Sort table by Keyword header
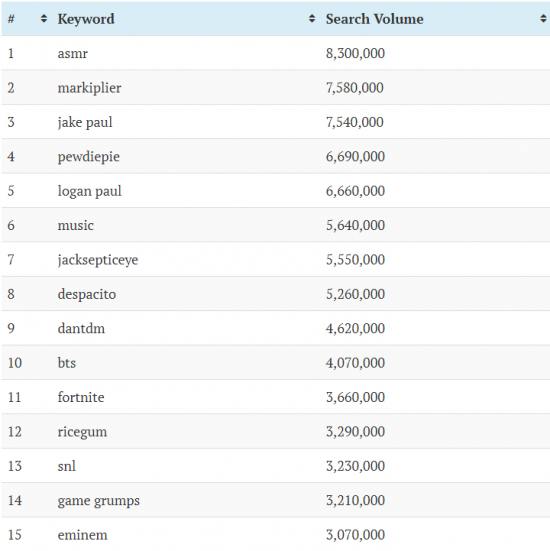The width and height of the screenshot is (550, 551). [x=86, y=19]
